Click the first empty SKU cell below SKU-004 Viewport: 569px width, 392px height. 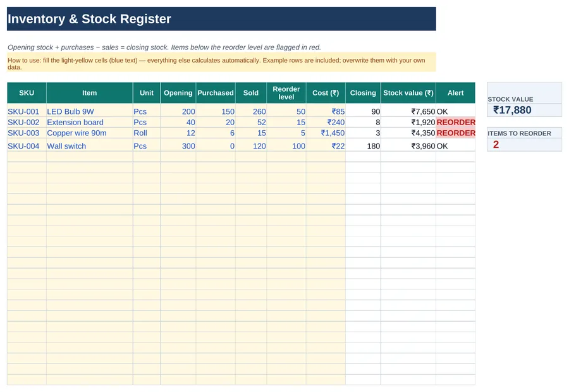coord(27,157)
